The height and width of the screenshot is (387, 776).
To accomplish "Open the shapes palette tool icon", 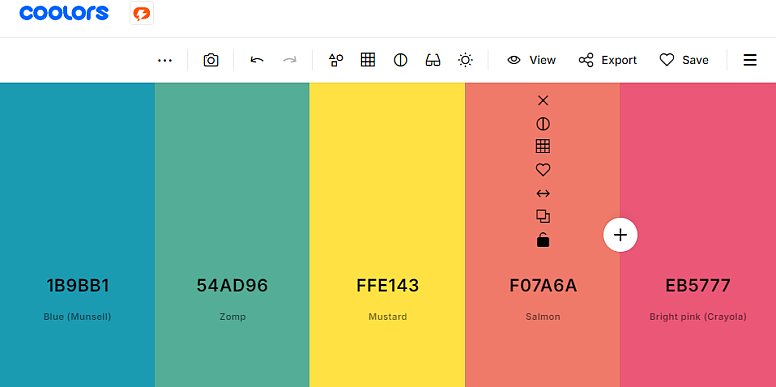I will click(336, 60).
